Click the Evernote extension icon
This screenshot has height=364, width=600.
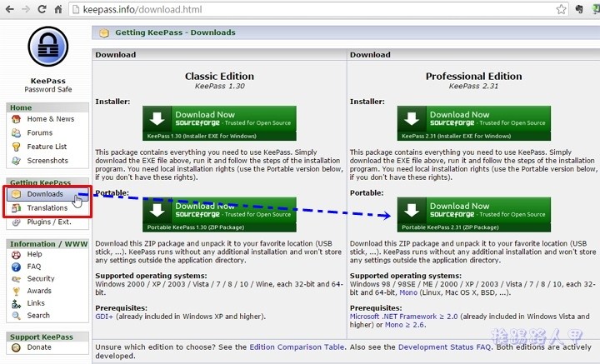pyautogui.click(x=579, y=9)
